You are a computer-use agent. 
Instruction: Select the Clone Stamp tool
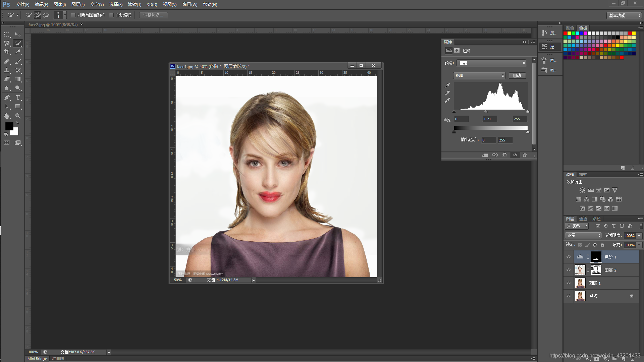click(x=7, y=70)
